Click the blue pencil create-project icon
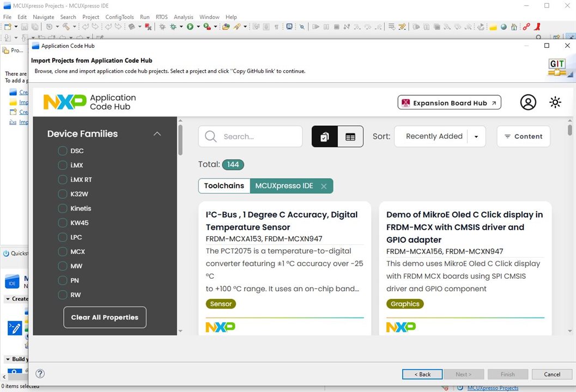The height and width of the screenshot is (392, 576). (x=15, y=328)
